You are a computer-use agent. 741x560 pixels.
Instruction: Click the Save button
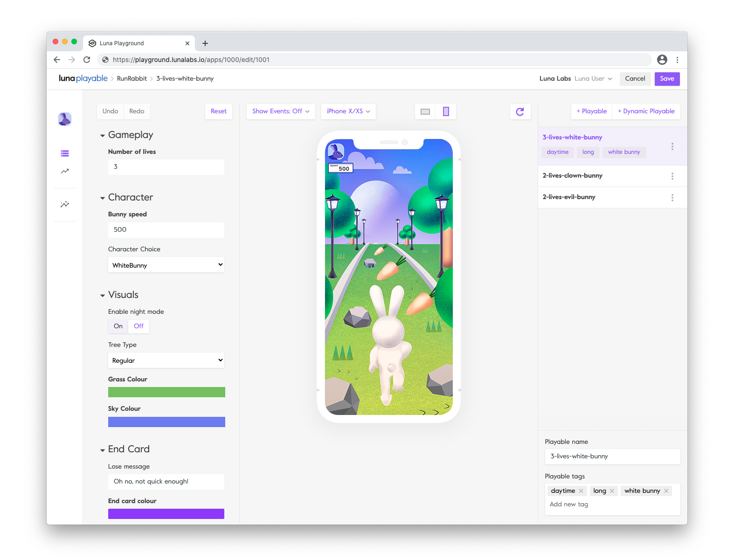click(x=667, y=79)
